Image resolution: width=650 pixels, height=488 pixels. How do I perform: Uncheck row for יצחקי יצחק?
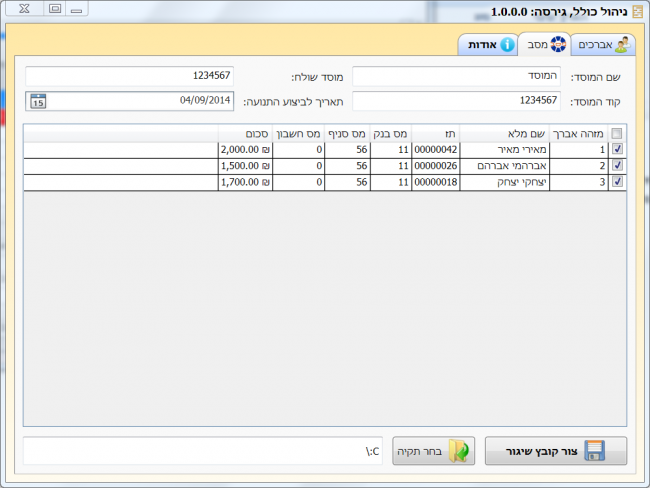[x=617, y=182]
